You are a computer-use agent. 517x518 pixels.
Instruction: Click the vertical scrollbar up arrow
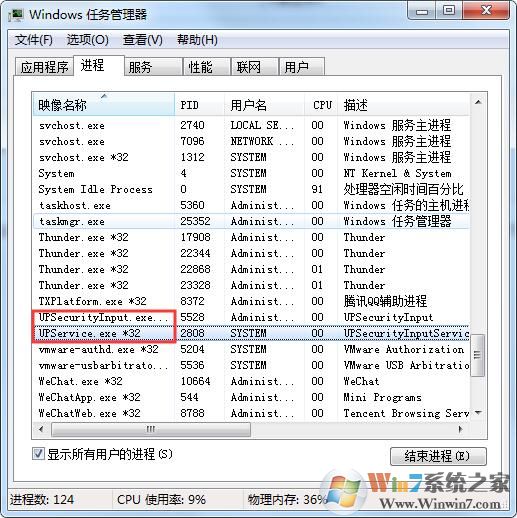[x=478, y=102]
